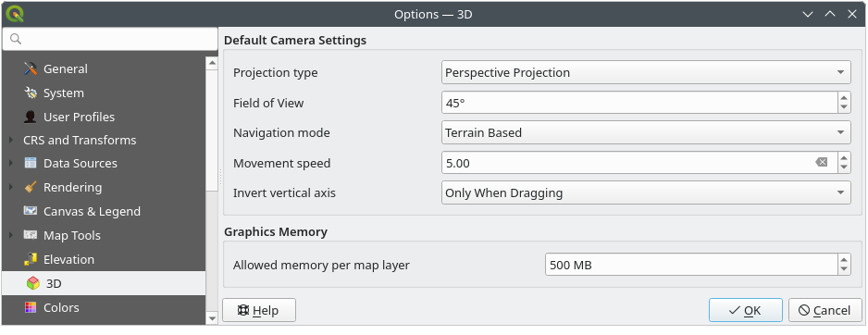Click the 3D cube icon
This screenshot has height=335, width=868.
pyautogui.click(x=33, y=283)
